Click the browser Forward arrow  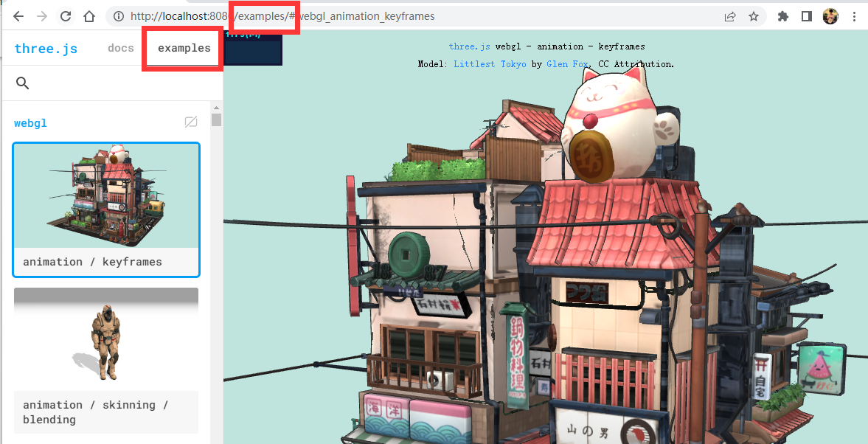pyautogui.click(x=42, y=16)
